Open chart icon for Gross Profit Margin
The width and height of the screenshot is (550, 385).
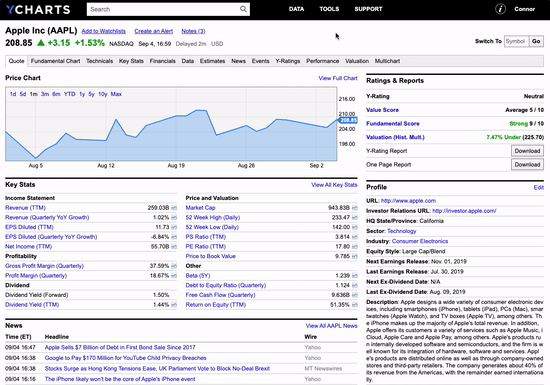point(174,266)
